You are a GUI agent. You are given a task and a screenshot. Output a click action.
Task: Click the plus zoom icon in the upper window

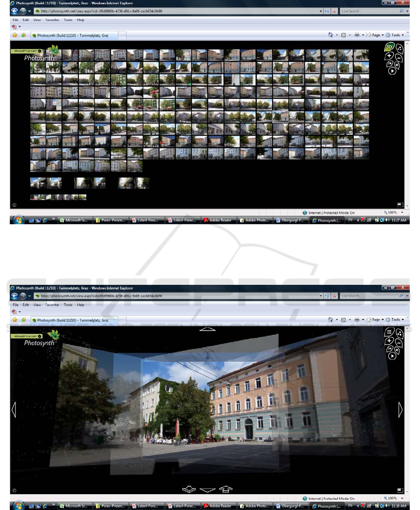pos(390,56)
